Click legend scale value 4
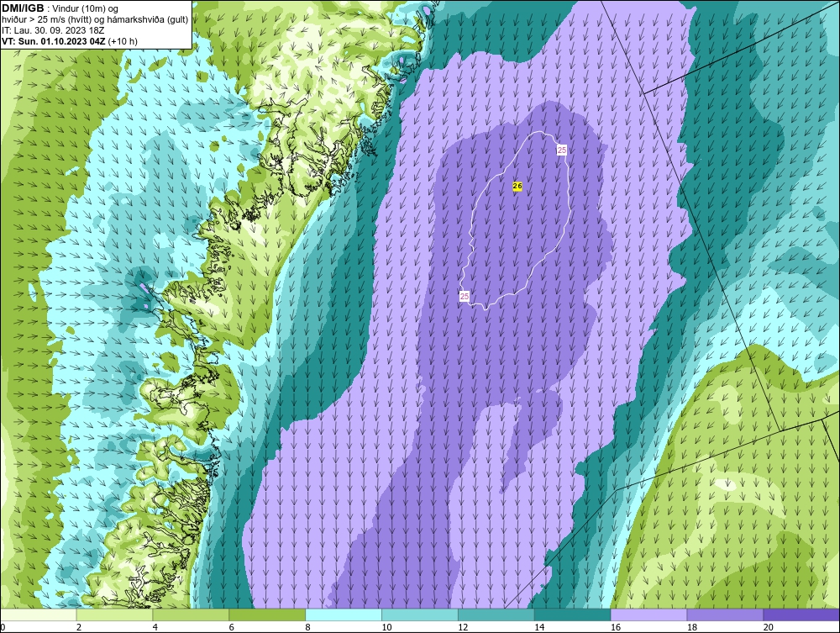This screenshot has width=840, height=633. pos(155,627)
